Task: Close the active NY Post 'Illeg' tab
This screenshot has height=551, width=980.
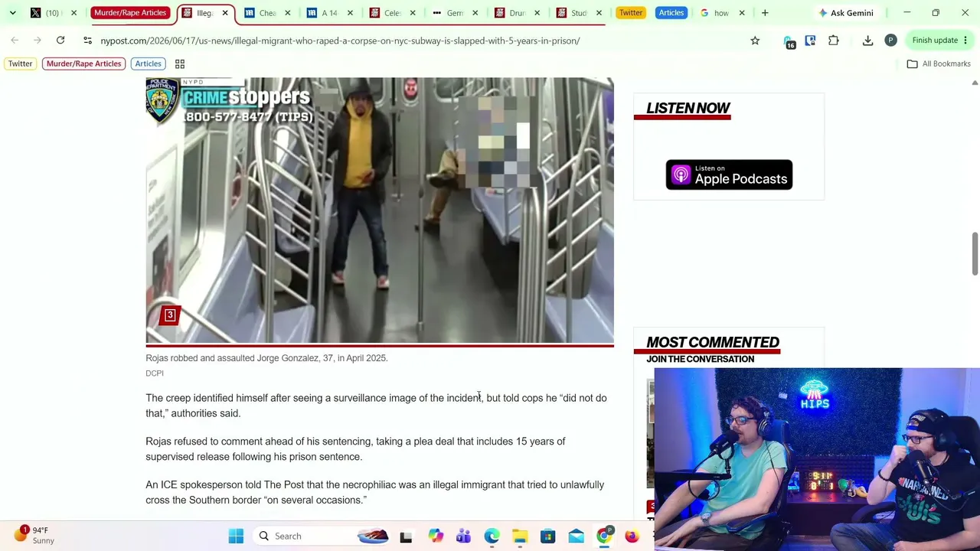Action: coord(225,13)
